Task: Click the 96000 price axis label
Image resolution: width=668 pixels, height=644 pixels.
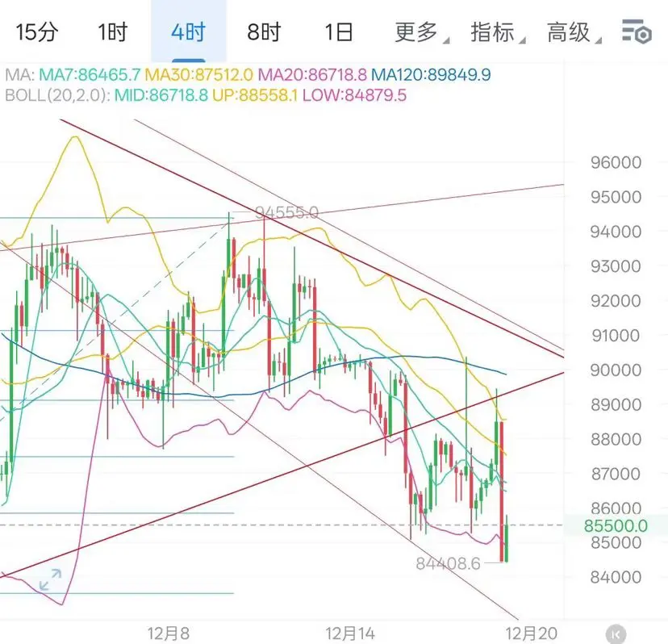Action: click(x=616, y=162)
